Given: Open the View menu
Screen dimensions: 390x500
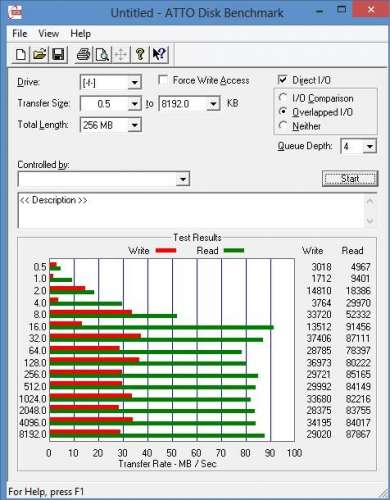Looking at the screenshot, I should coord(48,34).
